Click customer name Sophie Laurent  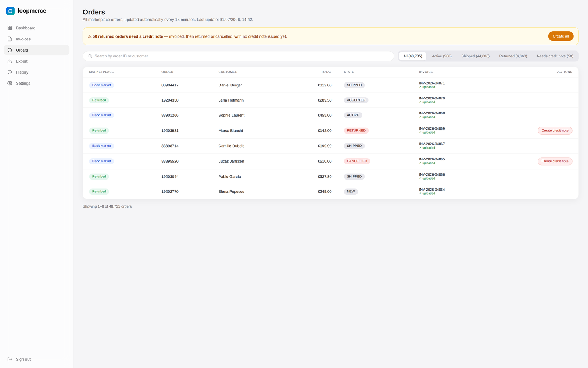pos(232,116)
